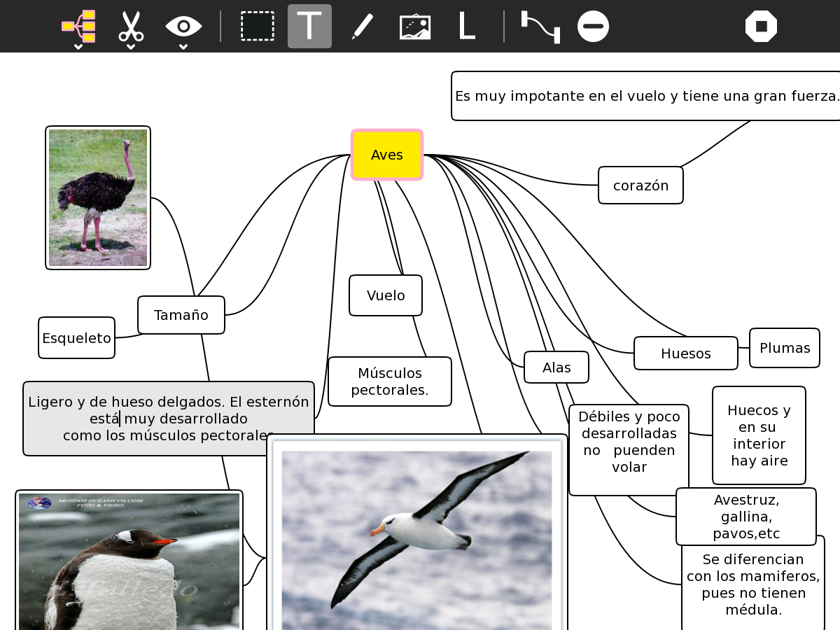Image resolution: width=840 pixels, height=630 pixels.
Task: Select the Esqueleto node
Action: (x=76, y=338)
